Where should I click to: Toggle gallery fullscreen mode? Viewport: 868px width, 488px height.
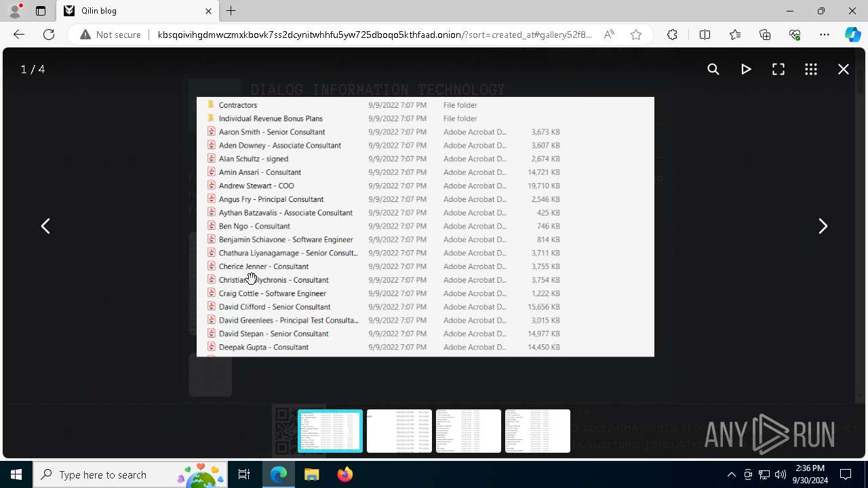pos(778,69)
